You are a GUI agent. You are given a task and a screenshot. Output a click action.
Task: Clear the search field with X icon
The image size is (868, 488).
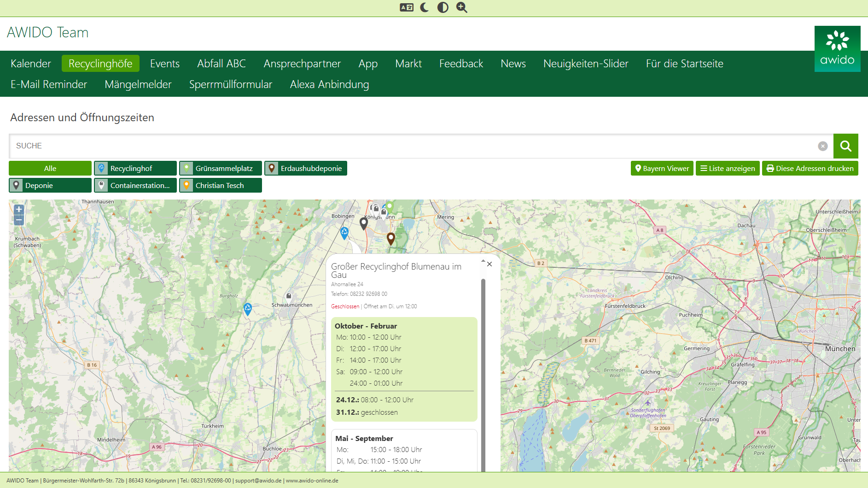822,146
